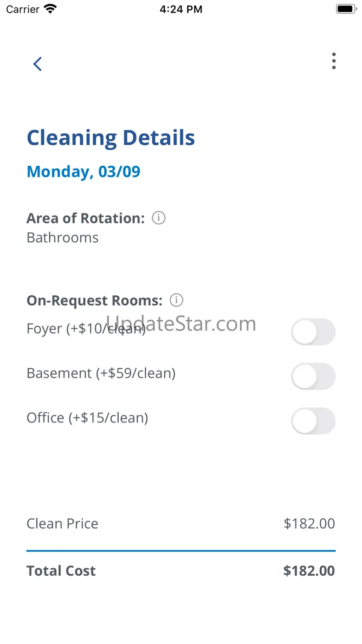The height and width of the screenshot is (644, 362).
Task: Tap the Office (+$15/clean) label
Action: (87, 418)
